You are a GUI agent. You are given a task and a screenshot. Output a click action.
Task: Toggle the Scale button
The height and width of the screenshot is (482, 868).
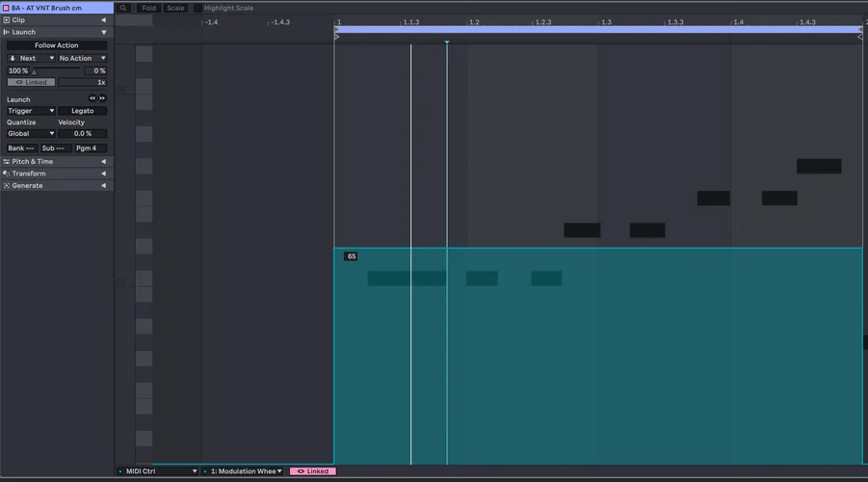(x=175, y=8)
